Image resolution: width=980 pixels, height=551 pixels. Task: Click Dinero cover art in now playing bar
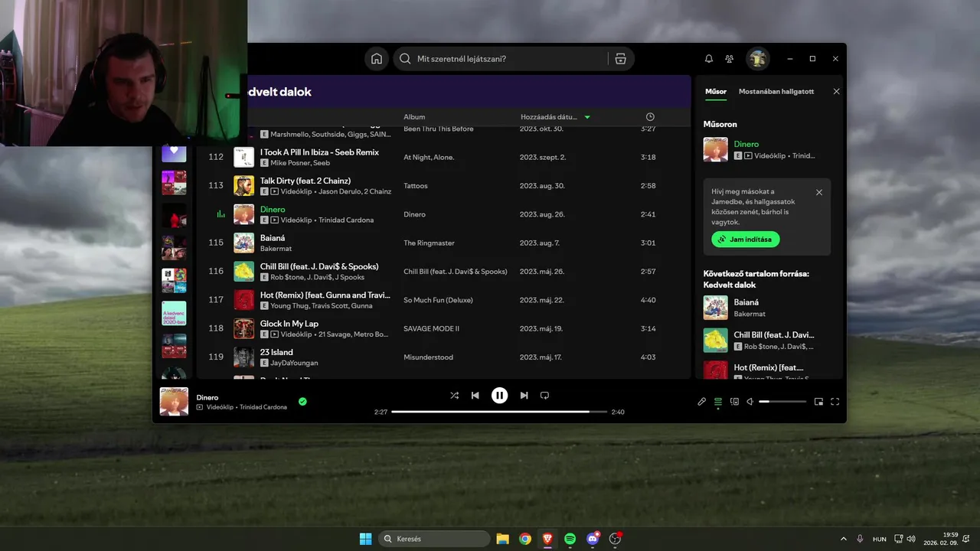click(174, 402)
